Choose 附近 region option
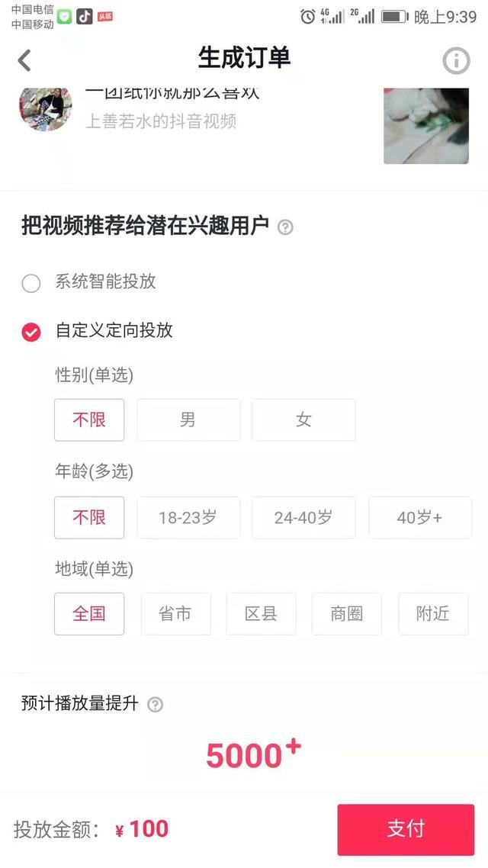 click(x=433, y=614)
